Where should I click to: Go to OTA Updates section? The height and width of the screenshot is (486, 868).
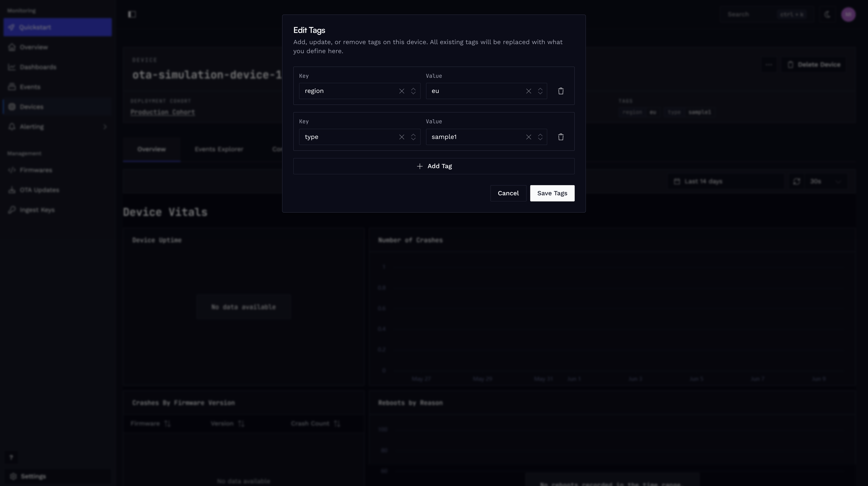coord(39,190)
